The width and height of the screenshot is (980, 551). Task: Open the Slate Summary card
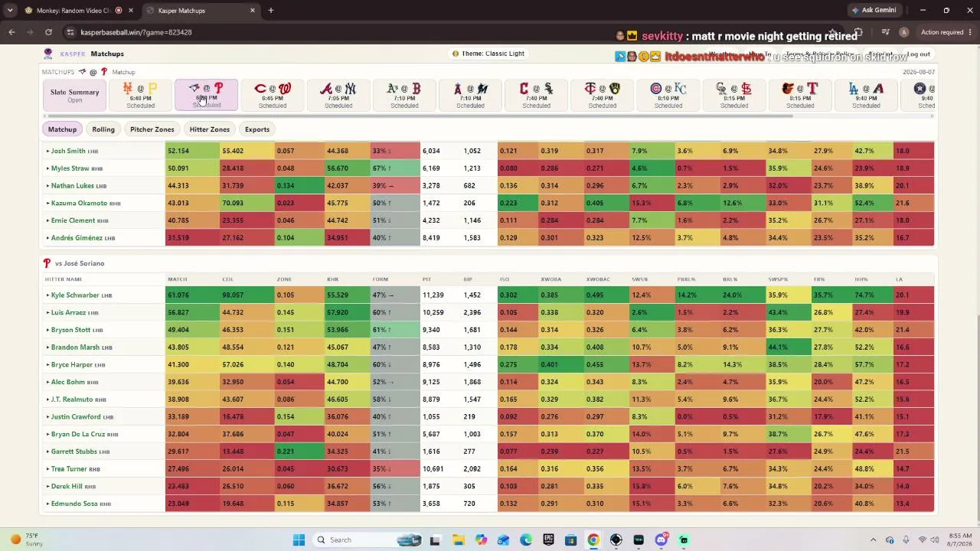pos(75,95)
